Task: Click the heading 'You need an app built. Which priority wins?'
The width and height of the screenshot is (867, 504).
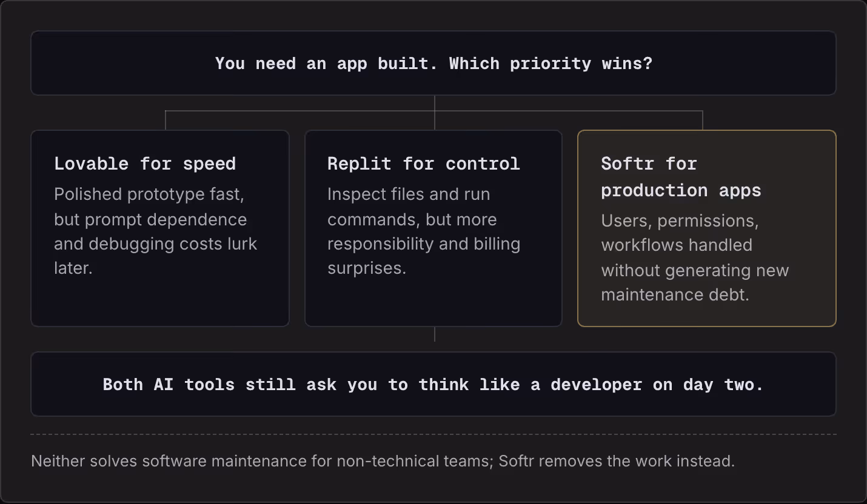Action: [x=433, y=64]
